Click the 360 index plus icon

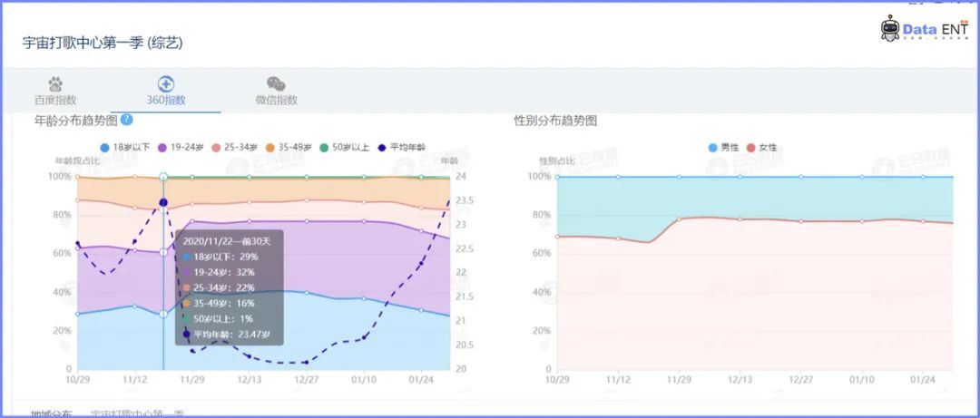click(166, 84)
